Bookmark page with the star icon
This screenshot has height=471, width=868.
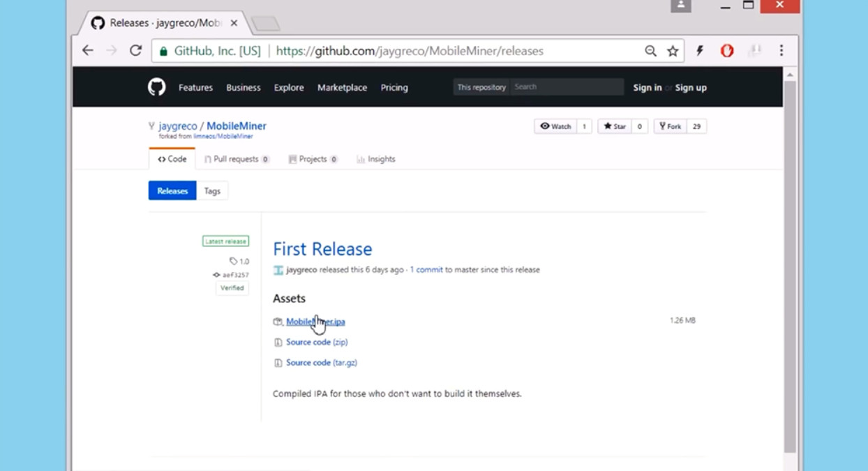tap(673, 51)
